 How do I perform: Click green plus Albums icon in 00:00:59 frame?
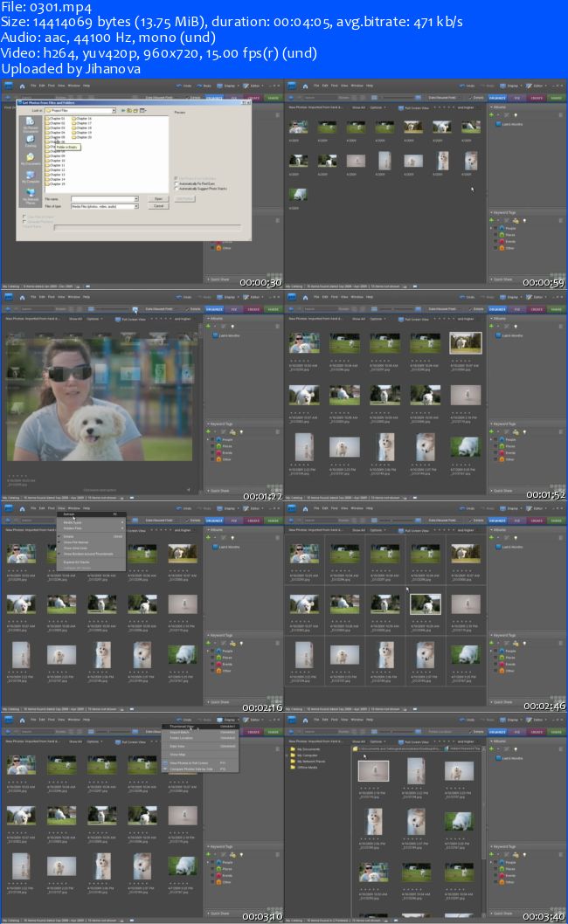491,115
